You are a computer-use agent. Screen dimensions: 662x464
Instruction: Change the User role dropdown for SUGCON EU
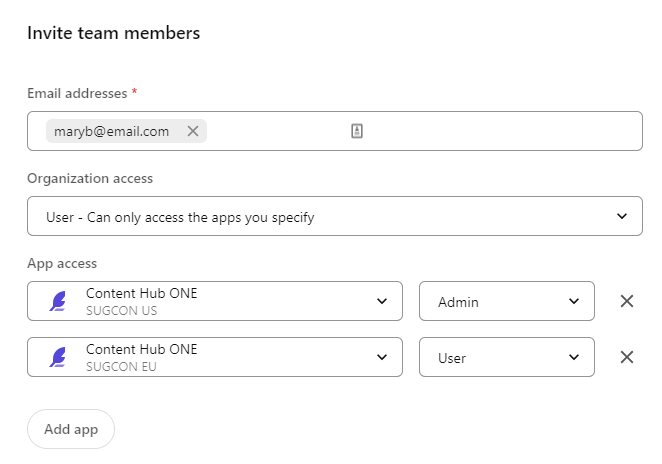tap(507, 357)
